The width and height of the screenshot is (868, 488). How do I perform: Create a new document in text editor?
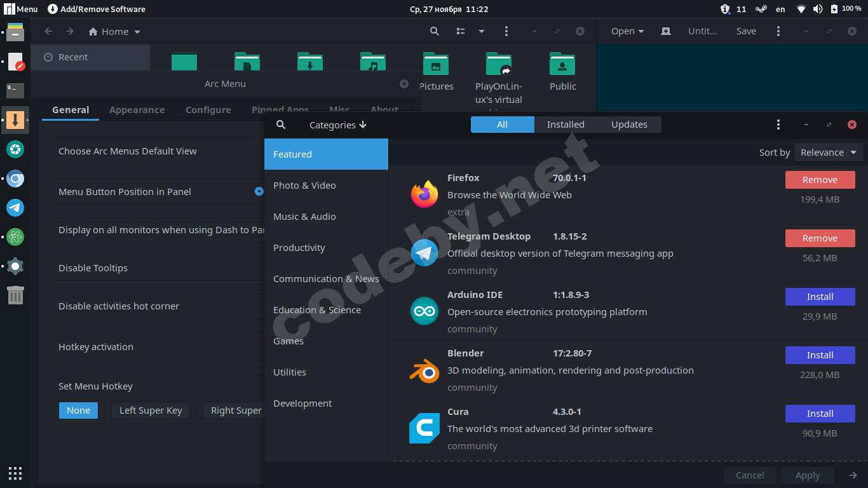pos(666,31)
